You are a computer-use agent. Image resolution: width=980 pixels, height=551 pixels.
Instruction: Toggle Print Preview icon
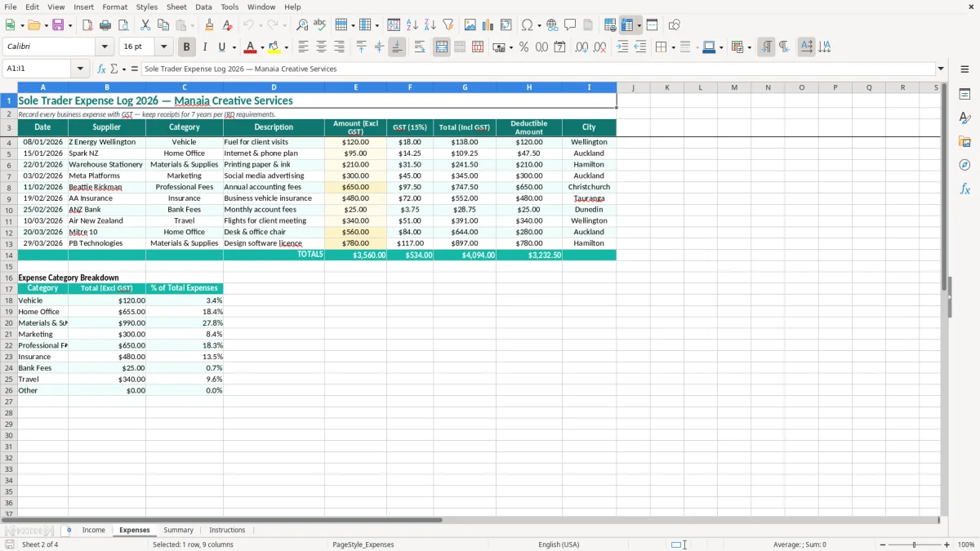click(x=122, y=25)
